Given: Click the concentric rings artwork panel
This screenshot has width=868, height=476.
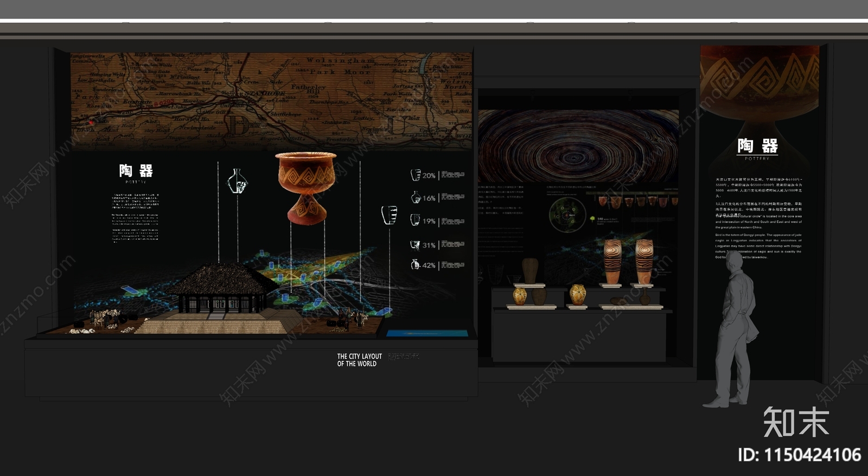Looking at the screenshot, I should pos(578,147).
